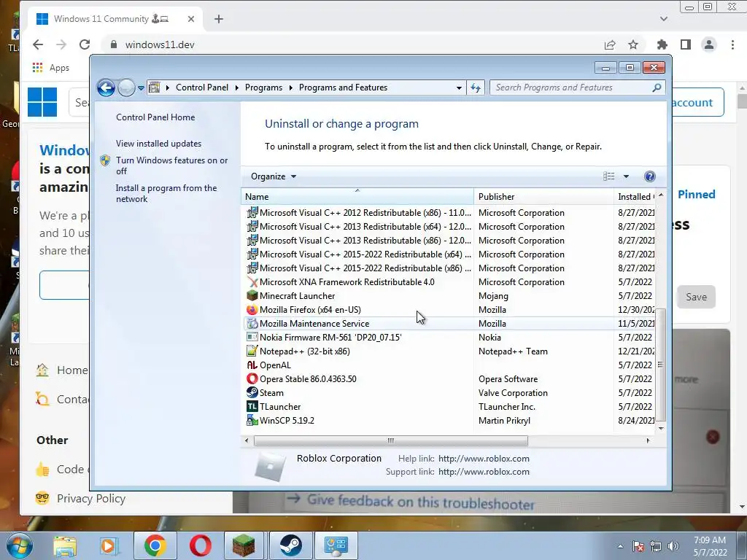Select Microsoft Visual C++ 2012 Redistributable (x86) row
The image size is (747, 560).
450,213
